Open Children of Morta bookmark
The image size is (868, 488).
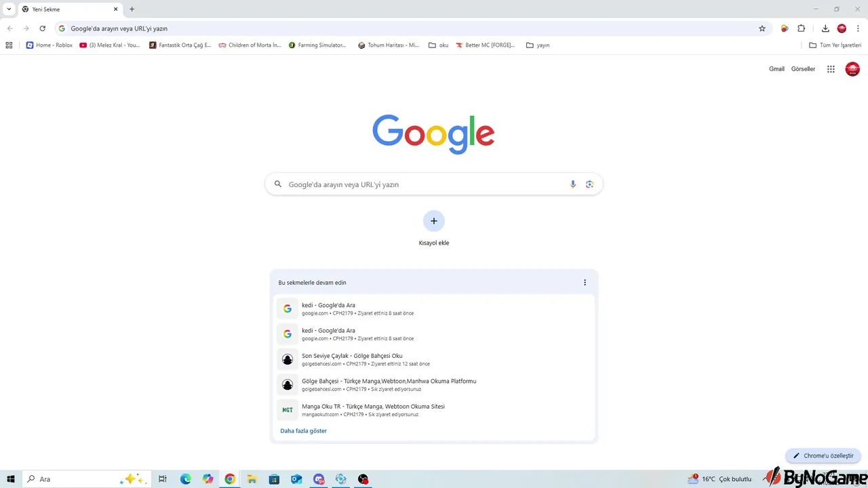[x=250, y=45]
